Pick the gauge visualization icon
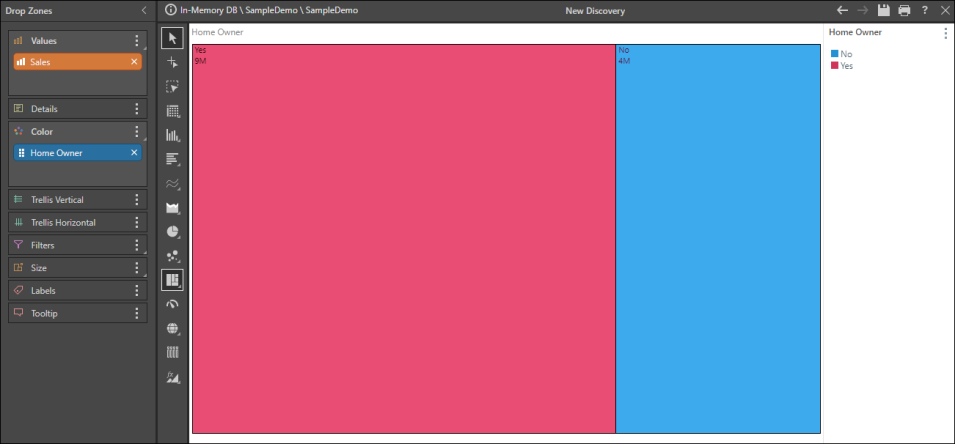Screen dimensions: 955x444 pos(172,304)
